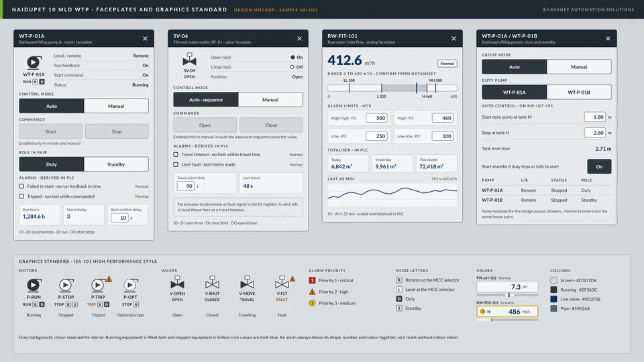The image size is (644, 362).
Task: Edit the Stop at tank H field
Action: click(595, 133)
